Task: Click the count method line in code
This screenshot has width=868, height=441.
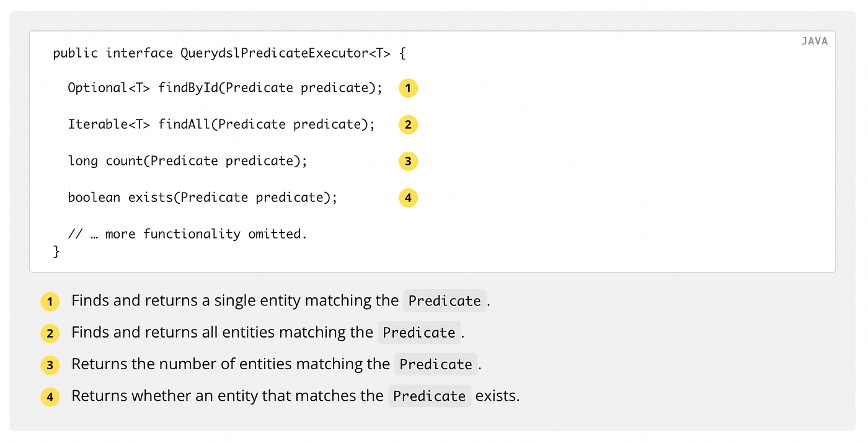Action: coord(187,161)
